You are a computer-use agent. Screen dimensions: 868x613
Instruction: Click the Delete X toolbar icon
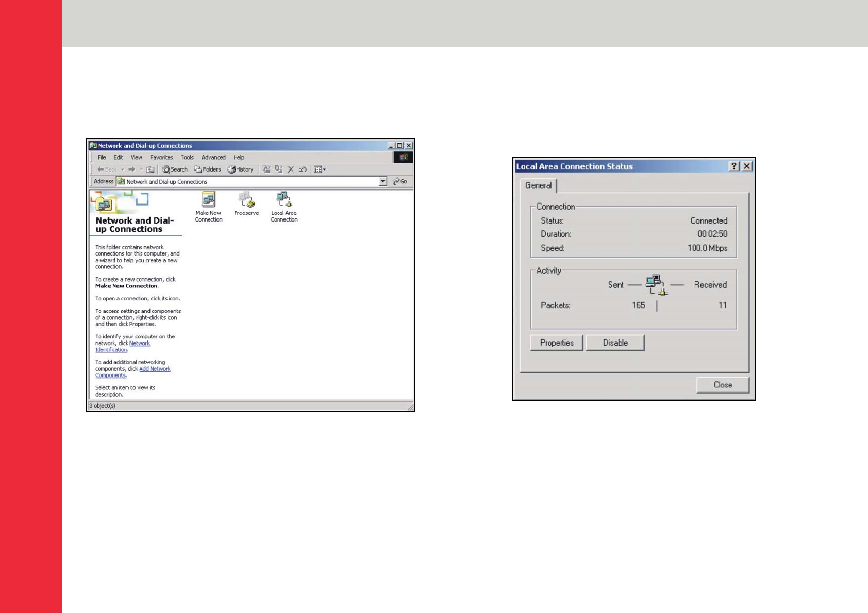(x=291, y=169)
